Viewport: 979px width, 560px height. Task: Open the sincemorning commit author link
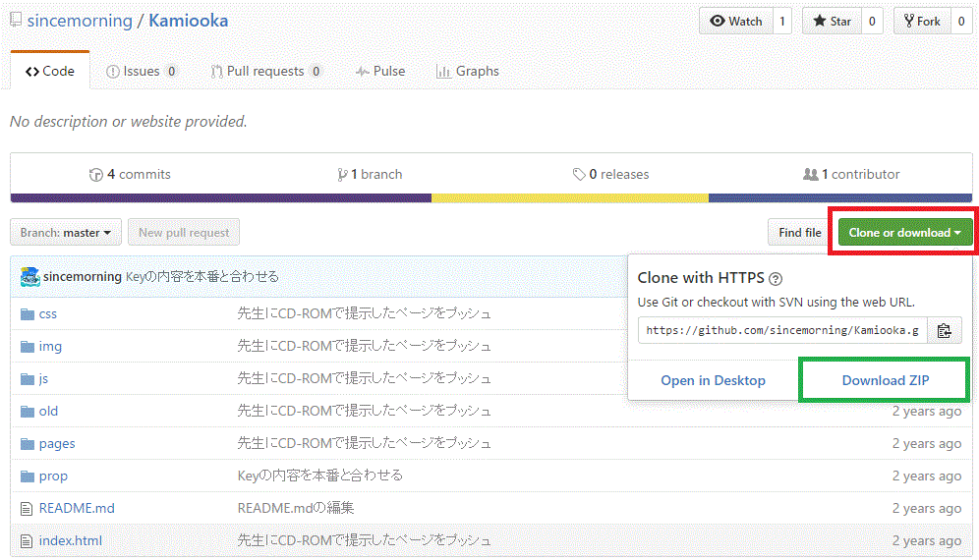pos(83,277)
